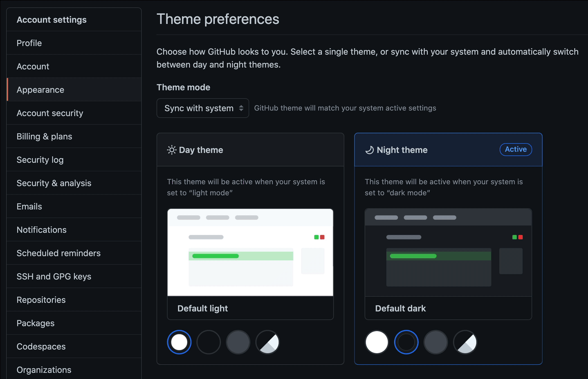588x379 pixels.
Task: Select the dark gray filled circle under Night theme
Action: coord(435,342)
